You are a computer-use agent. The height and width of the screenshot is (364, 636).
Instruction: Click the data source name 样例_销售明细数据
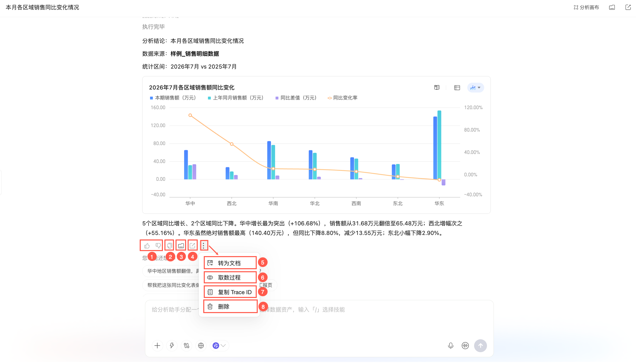point(195,54)
